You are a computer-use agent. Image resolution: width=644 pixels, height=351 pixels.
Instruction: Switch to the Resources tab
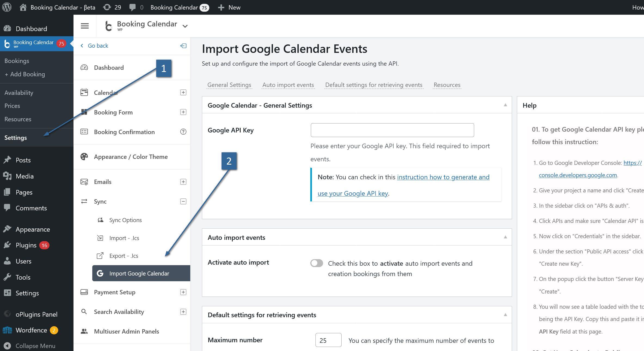point(447,85)
